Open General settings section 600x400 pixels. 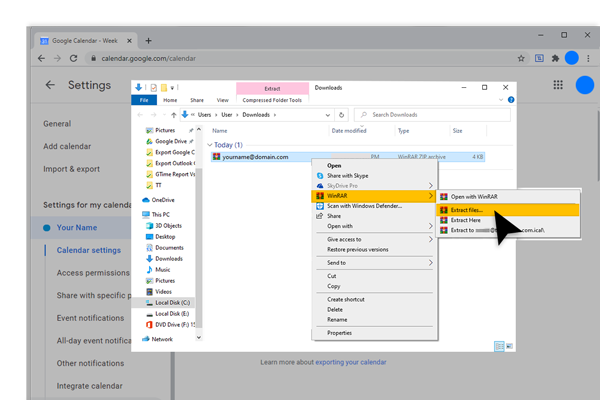tap(57, 124)
